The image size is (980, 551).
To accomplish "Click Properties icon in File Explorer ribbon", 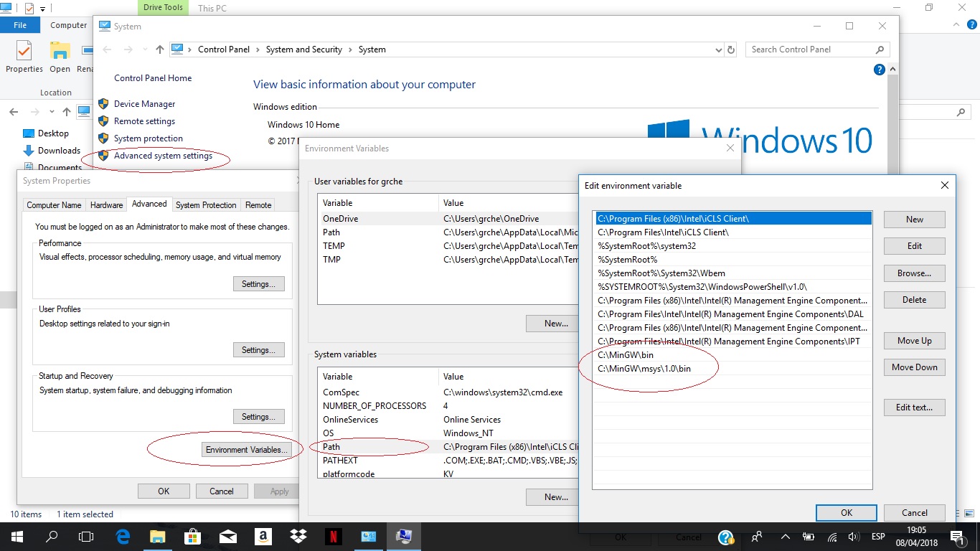I will (x=24, y=57).
